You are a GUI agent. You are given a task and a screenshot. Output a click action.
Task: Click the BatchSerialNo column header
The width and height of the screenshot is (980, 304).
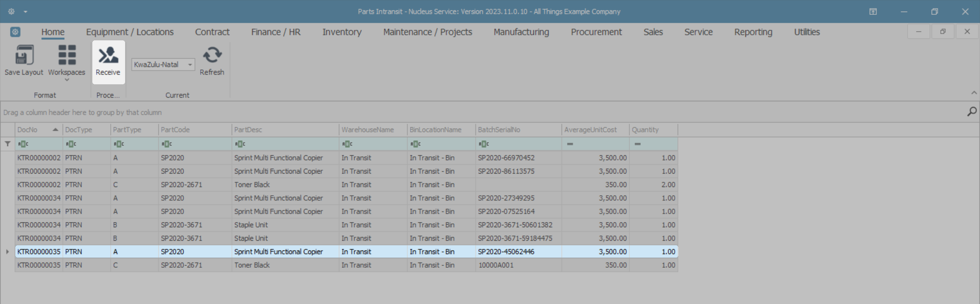pos(519,130)
